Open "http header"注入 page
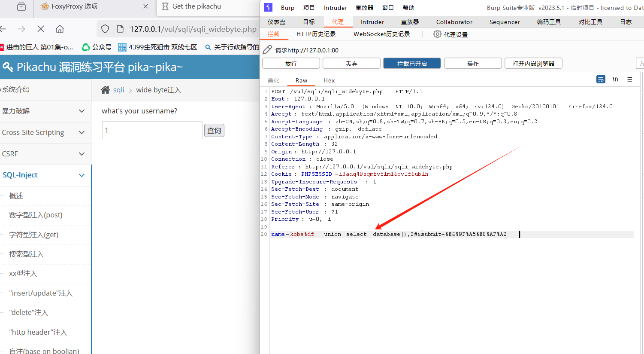 pyautogui.click(x=38, y=333)
